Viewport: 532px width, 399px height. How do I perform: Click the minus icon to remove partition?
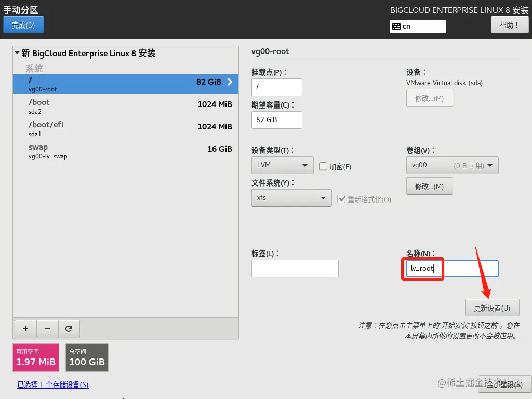click(x=47, y=329)
